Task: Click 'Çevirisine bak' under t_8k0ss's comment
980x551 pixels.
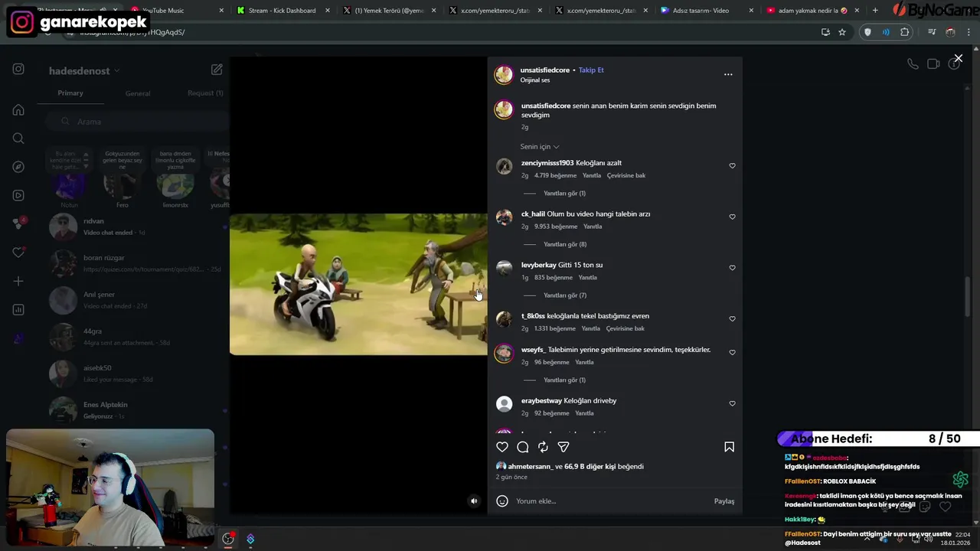Action: (626, 328)
